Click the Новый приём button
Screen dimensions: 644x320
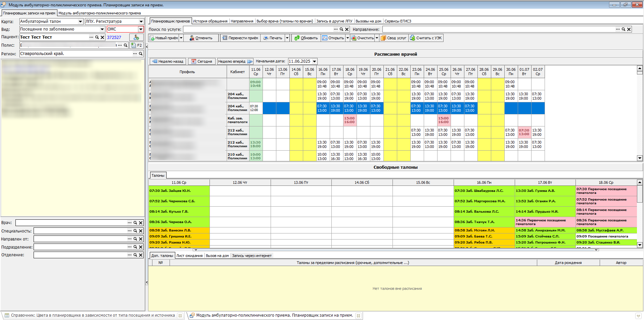coord(164,38)
